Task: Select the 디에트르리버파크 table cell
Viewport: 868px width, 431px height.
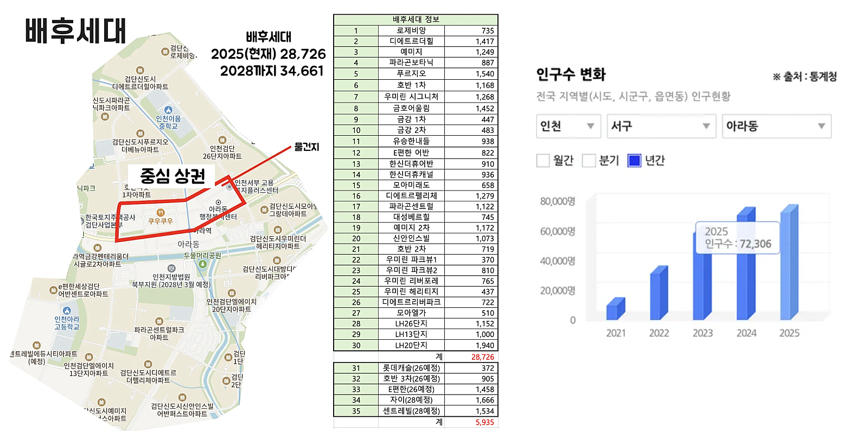Action: tap(411, 302)
